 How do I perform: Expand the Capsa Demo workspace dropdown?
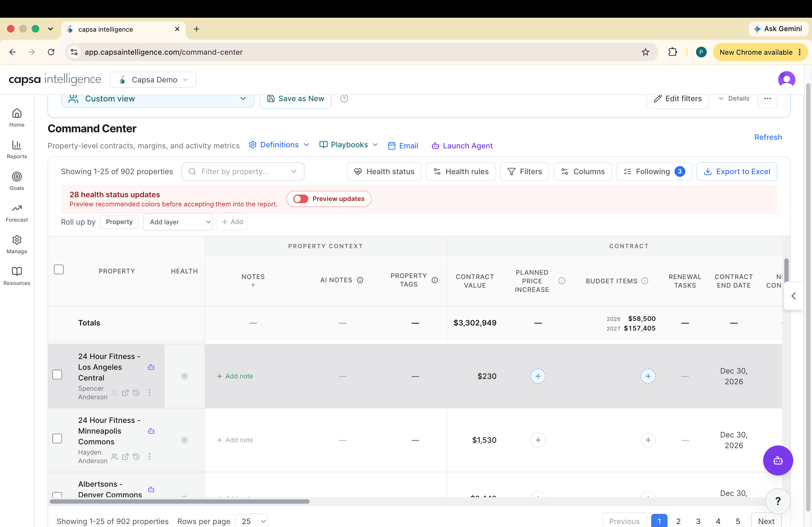pos(153,79)
